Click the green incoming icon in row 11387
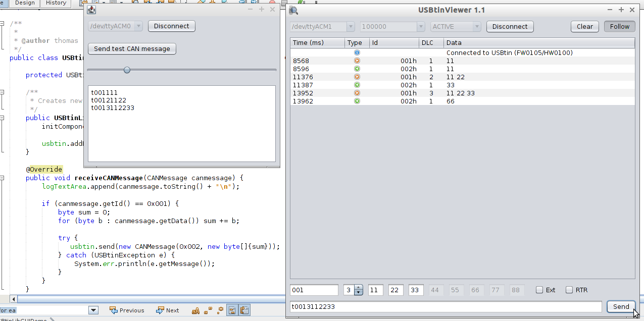Screen dimensions: 644x321 pos(357,85)
